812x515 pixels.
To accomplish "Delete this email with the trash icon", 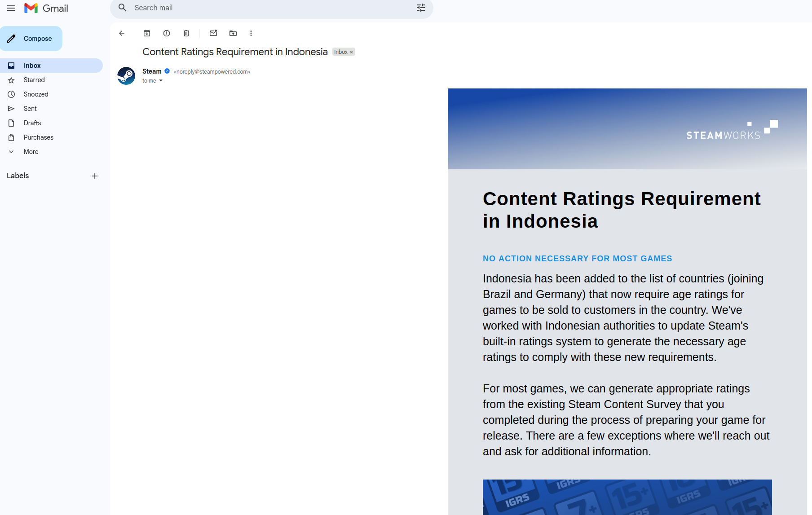I will click(x=186, y=33).
